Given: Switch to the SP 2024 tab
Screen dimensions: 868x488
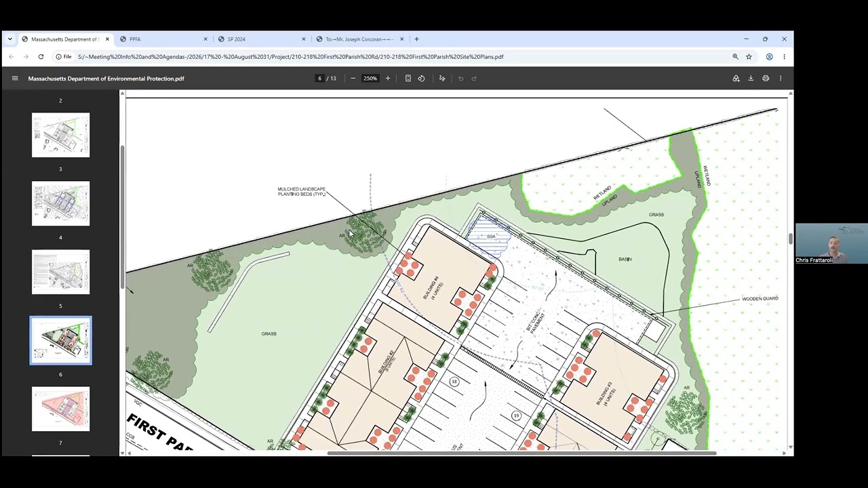Looking at the screenshot, I should tap(261, 39).
